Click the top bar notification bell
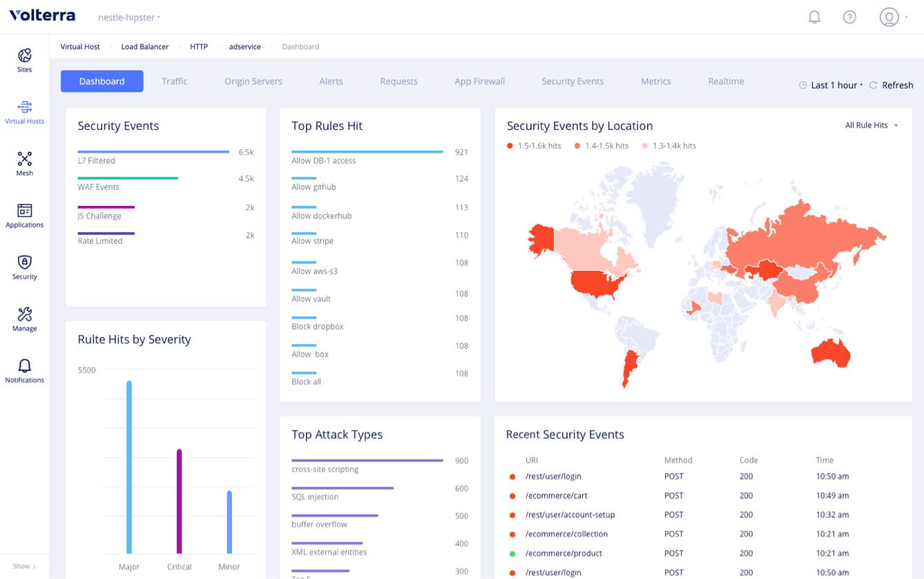924x579 pixels. [x=814, y=17]
